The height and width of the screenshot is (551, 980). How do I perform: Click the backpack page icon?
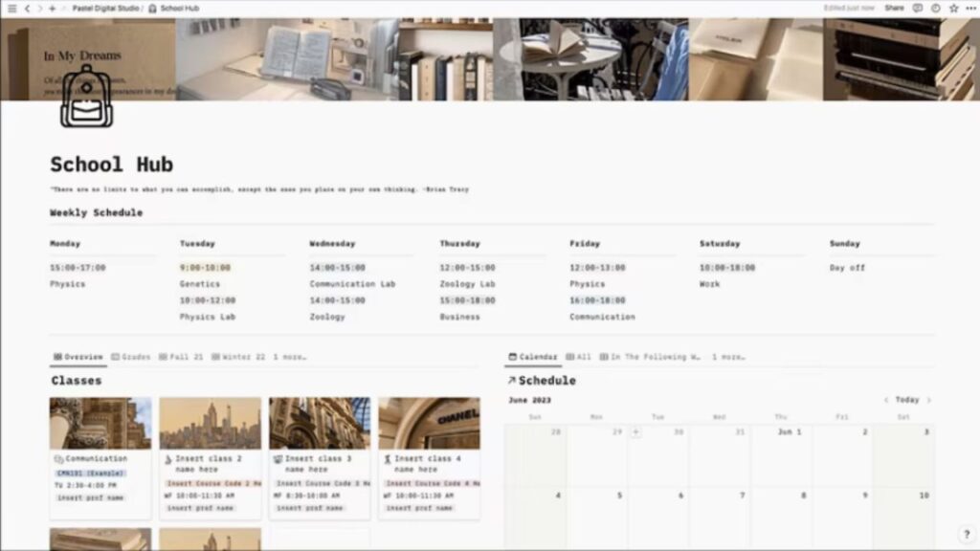[86, 97]
